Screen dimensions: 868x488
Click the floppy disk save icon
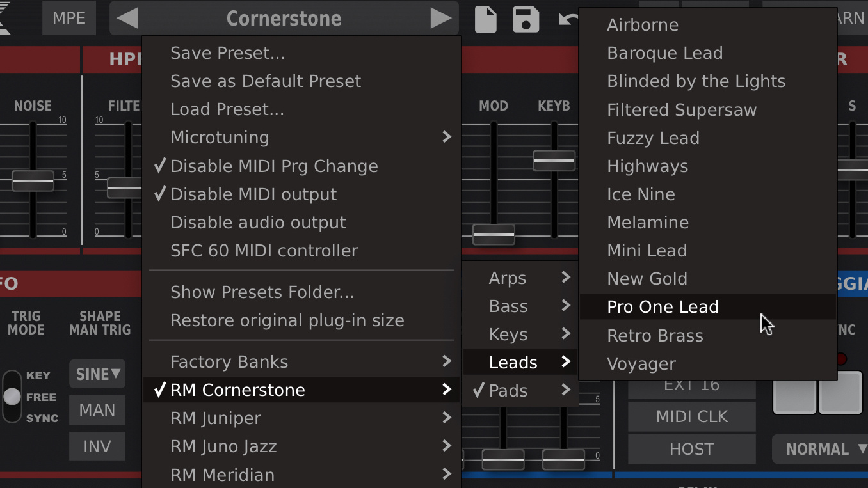point(526,19)
